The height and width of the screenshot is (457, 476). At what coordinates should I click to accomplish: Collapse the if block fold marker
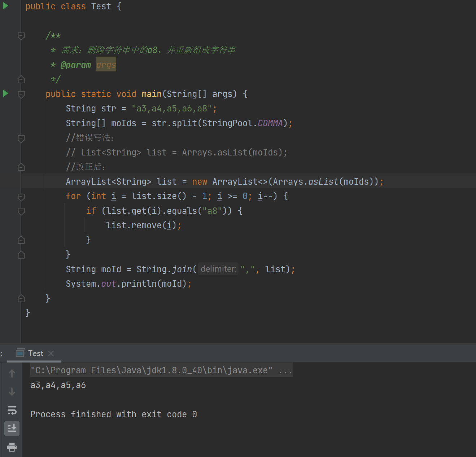click(x=21, y=211)
